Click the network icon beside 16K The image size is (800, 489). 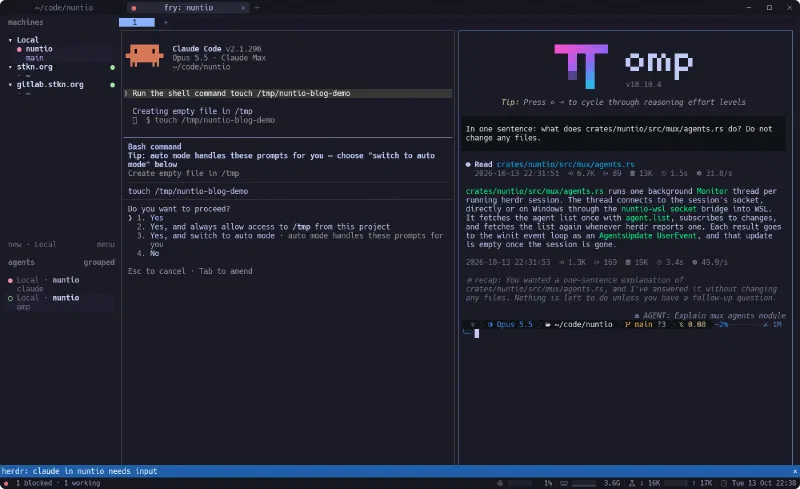[x=632, y=483]
